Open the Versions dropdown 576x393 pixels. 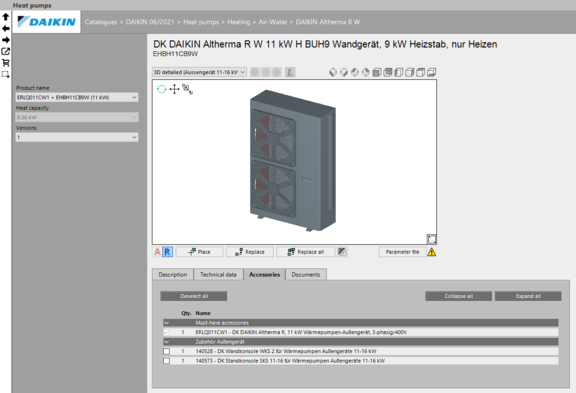coord(77,137)
